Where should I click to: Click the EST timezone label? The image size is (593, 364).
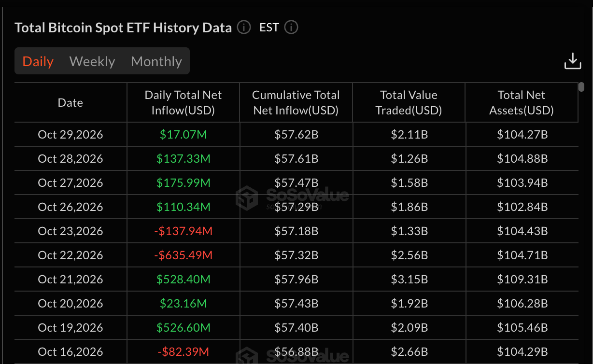[269, 28]
